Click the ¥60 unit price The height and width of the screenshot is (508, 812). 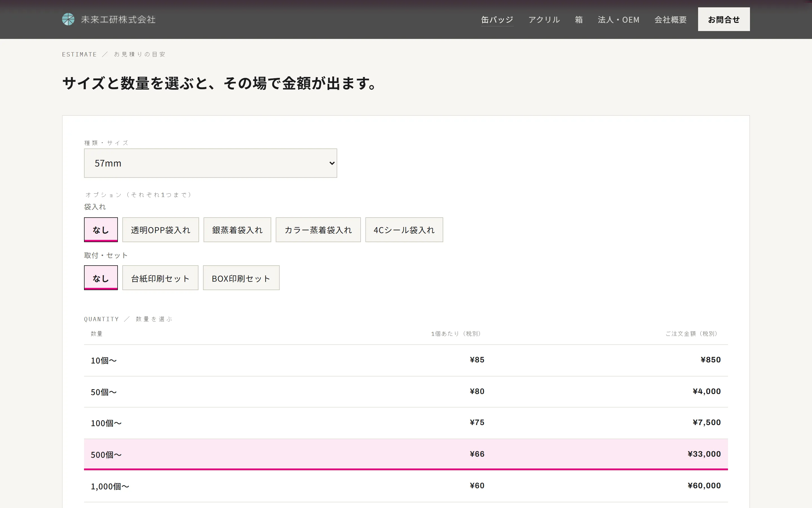click(x=477, y=485)
